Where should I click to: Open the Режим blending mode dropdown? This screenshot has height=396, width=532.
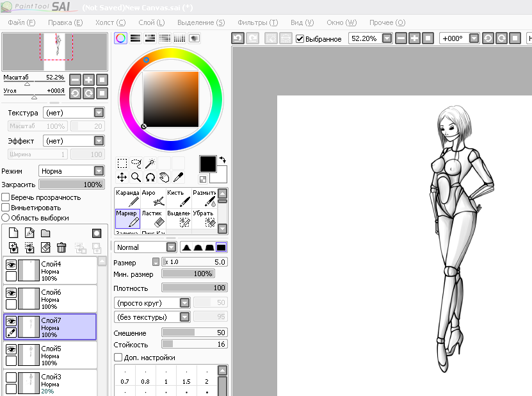click(x=98, y=171)
